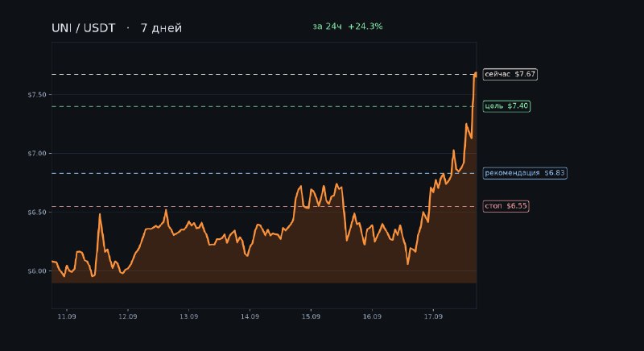Click the $7.00 price axis label
Viewport: 644px width, 351px height.
[x=37, y=154]
